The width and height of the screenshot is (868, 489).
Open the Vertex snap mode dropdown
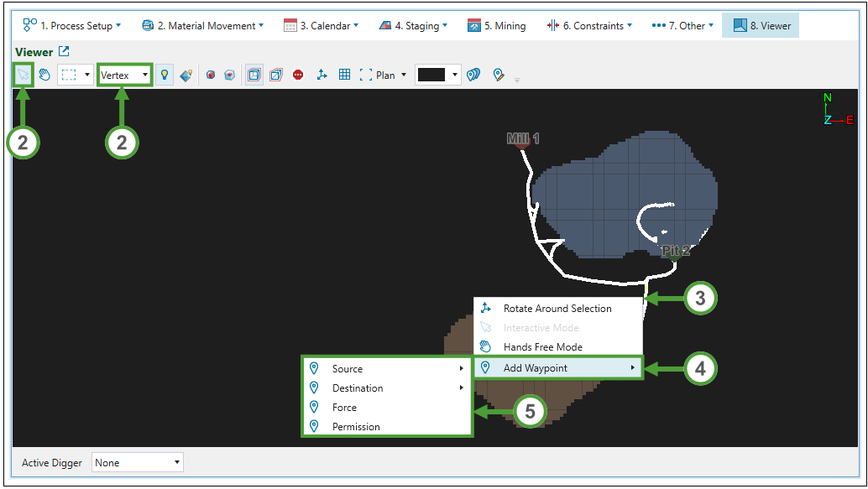tap(124, 75)
